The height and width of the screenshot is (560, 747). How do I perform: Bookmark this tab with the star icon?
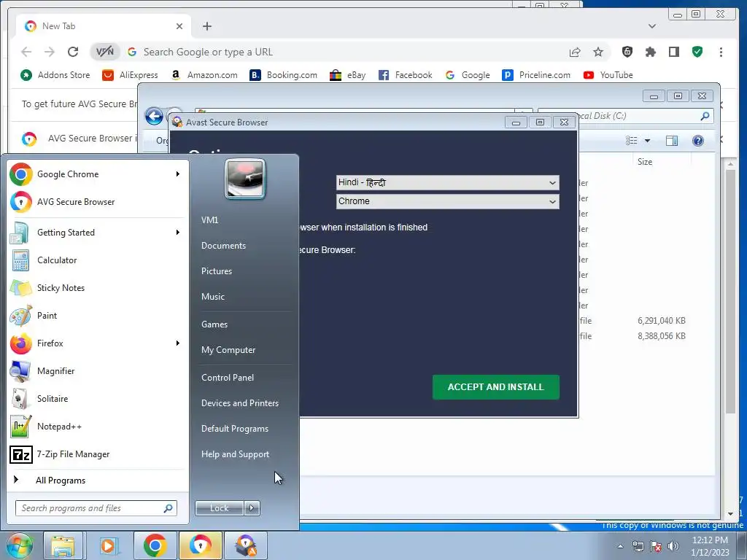598,52
